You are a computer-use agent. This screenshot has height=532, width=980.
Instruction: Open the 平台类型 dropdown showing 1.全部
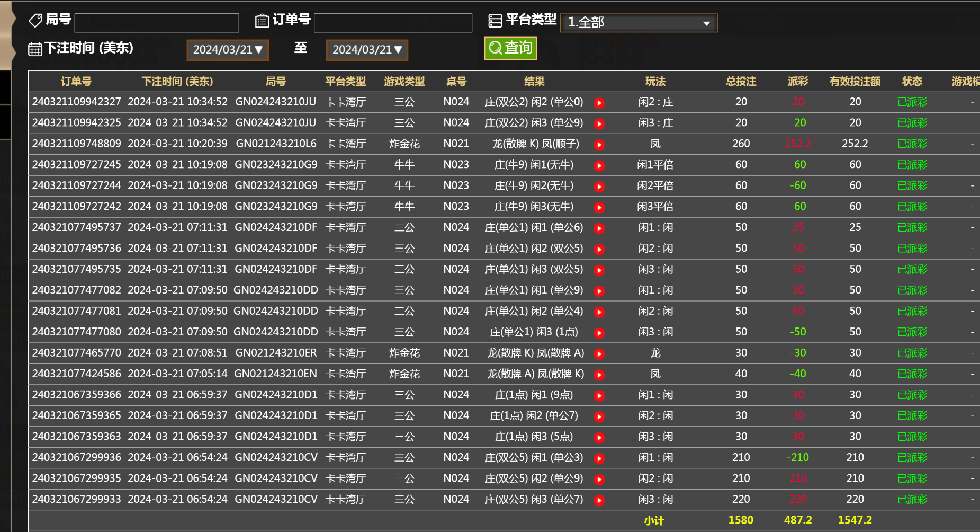[639, 23]
